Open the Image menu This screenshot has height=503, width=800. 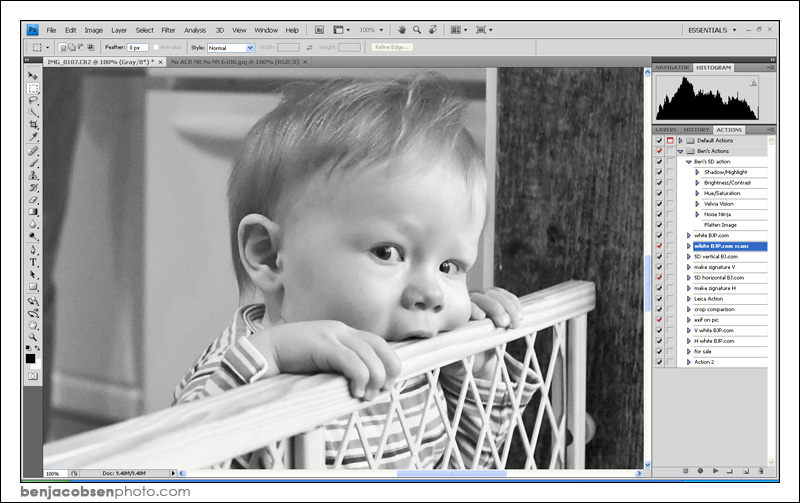[x=93, y=31]
